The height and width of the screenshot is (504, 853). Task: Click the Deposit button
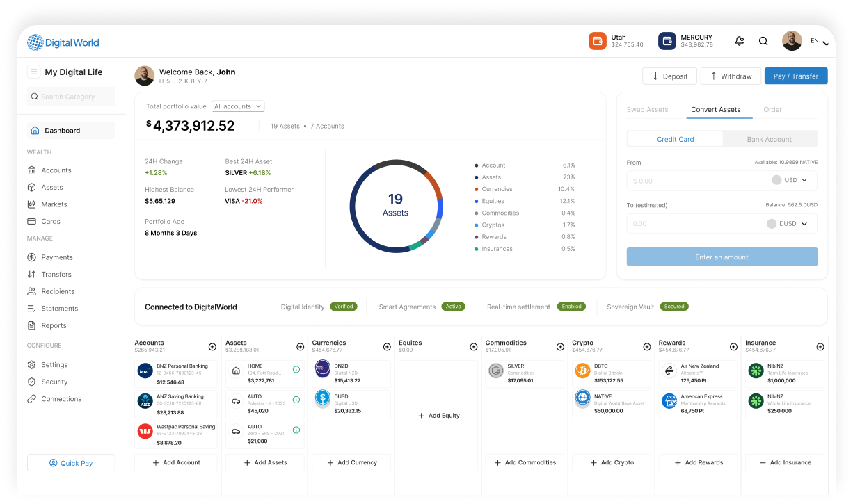point(669,76)
